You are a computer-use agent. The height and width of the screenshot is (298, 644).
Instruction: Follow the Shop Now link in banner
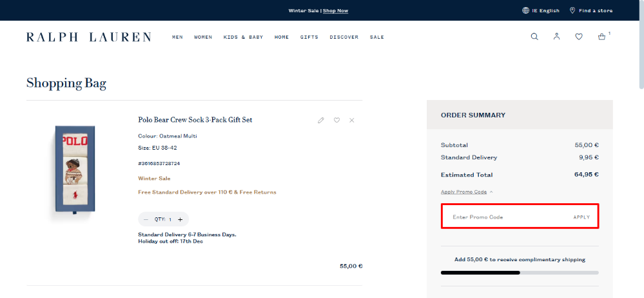[336, 11]
